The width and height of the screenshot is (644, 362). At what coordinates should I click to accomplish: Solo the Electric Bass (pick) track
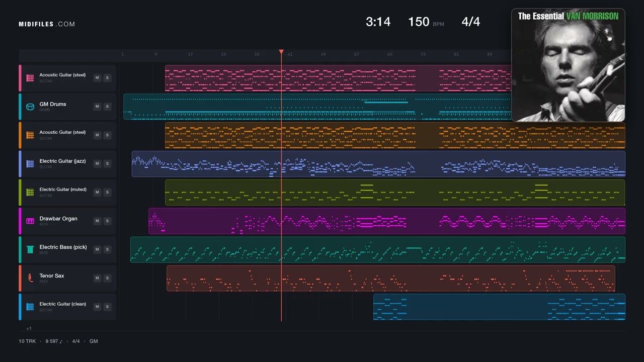click(x=107, y=249)
